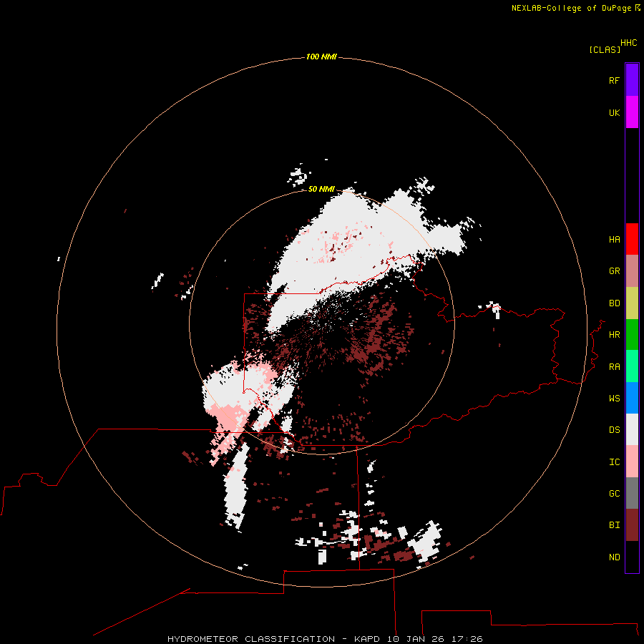Click the BD legend label

pyautogui.click(x=614, y=303)
